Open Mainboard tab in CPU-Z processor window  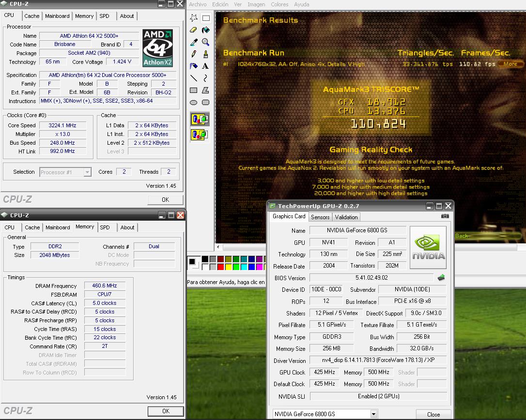[x=57, y=16]
